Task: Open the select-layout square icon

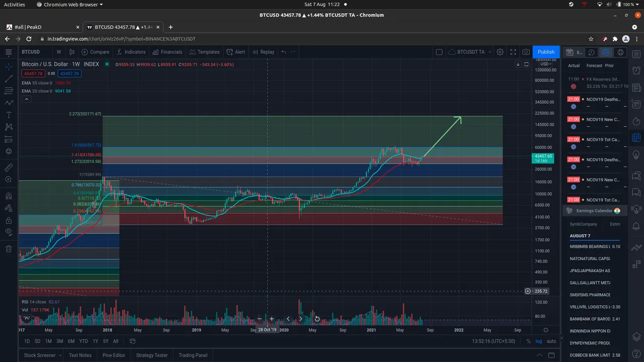Action: click(x=439, y=52)
